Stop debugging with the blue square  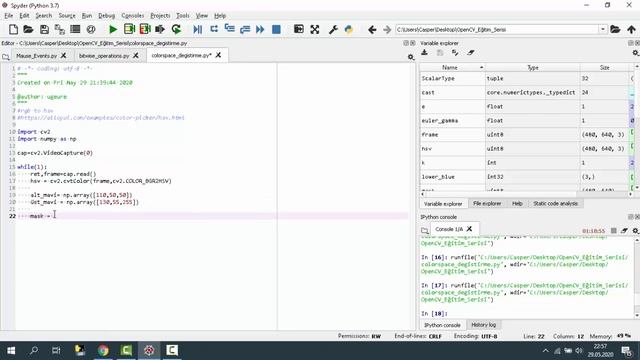tap(276, 29)
